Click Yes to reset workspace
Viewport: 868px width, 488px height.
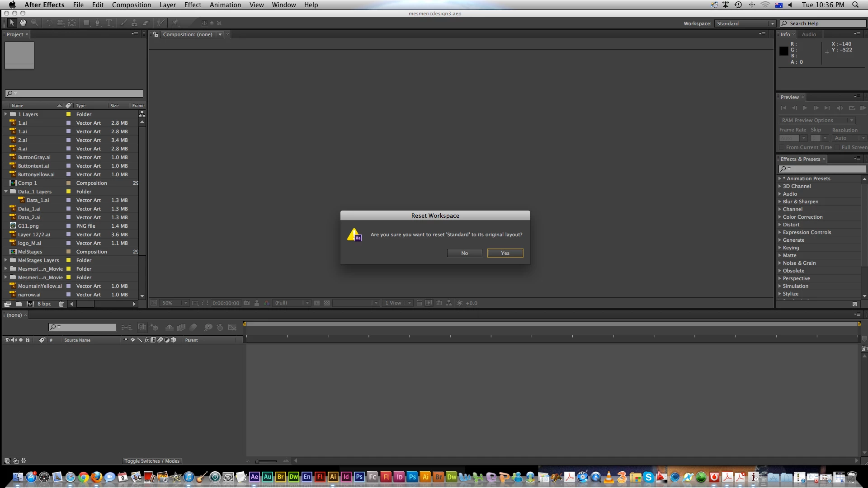pyautogui.click(x=505, y=253)
